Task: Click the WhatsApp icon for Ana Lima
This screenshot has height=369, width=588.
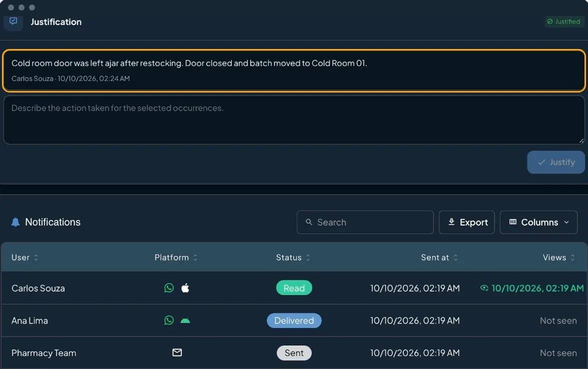Action: point(169,320)
